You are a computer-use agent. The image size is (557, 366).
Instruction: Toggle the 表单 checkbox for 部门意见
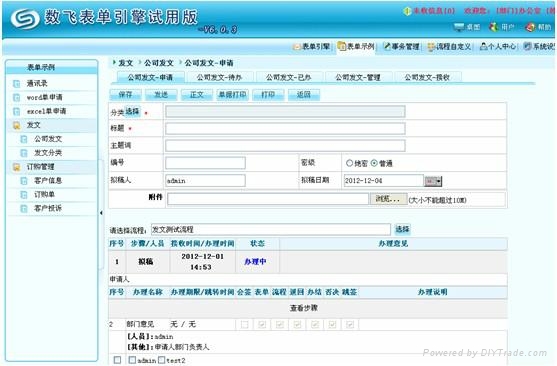point(262,324)
